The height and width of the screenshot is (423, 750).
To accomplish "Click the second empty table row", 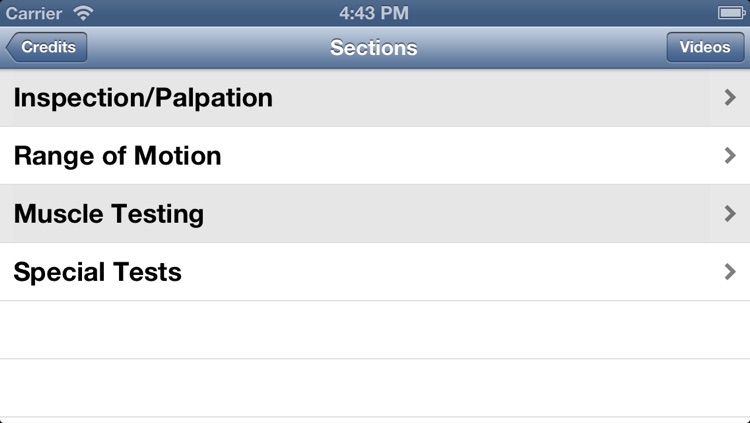I will coord(375,388).
